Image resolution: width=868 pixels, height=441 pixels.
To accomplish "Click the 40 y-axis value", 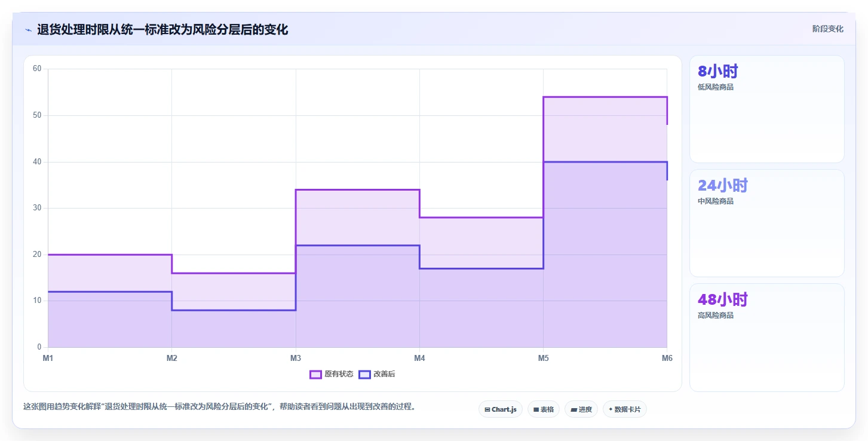I will (37, 161).
